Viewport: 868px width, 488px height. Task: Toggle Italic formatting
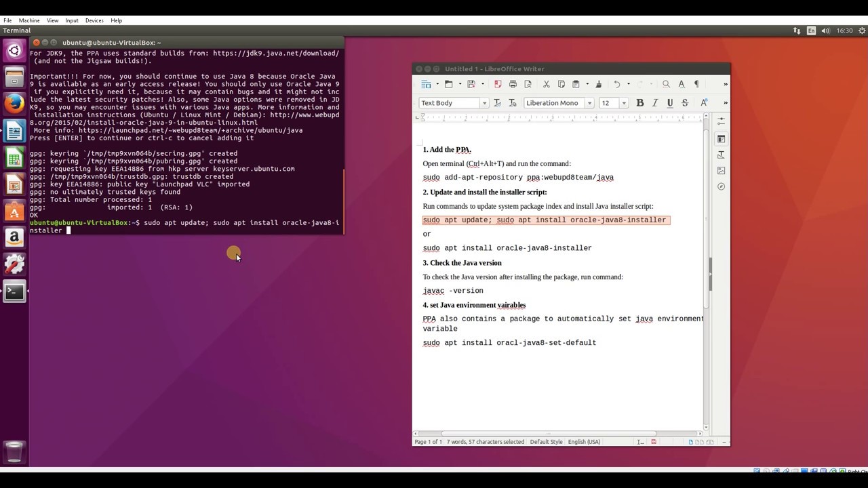pyautogui.click(x=655, y=103)
